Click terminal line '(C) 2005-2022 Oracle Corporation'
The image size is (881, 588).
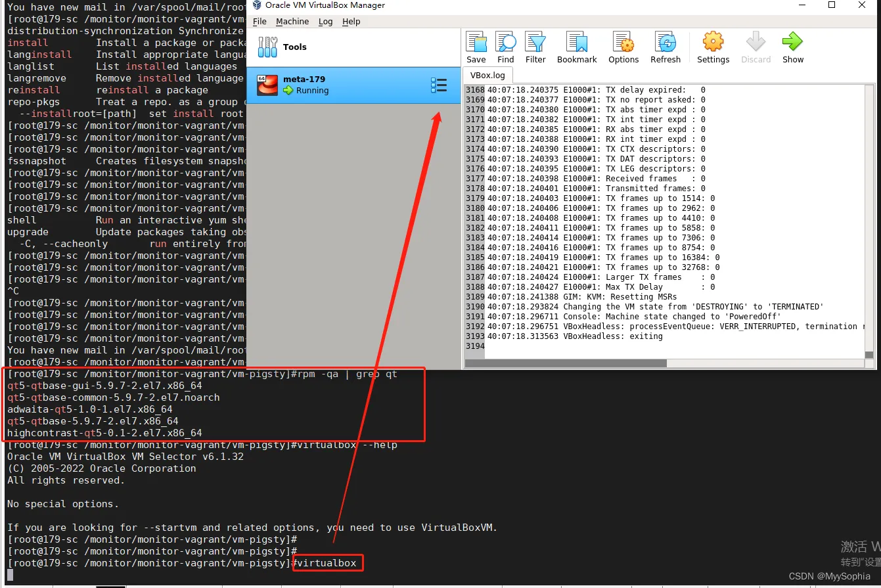tap(102, 468)
